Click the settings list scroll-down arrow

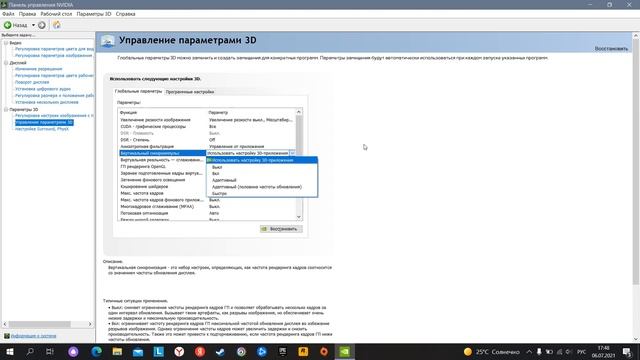(x=299, y=217)
